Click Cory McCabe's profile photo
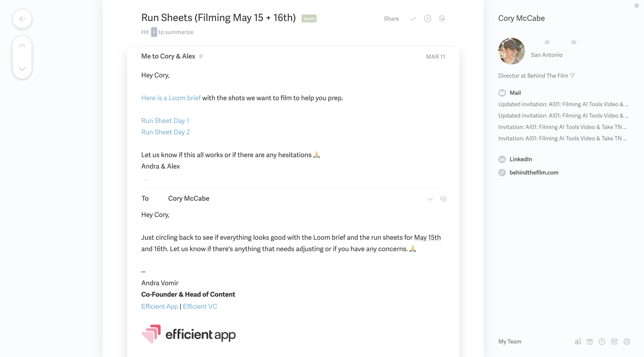This screenshot has width=644, height=357. pyautogui.click(x=511, y=51)
